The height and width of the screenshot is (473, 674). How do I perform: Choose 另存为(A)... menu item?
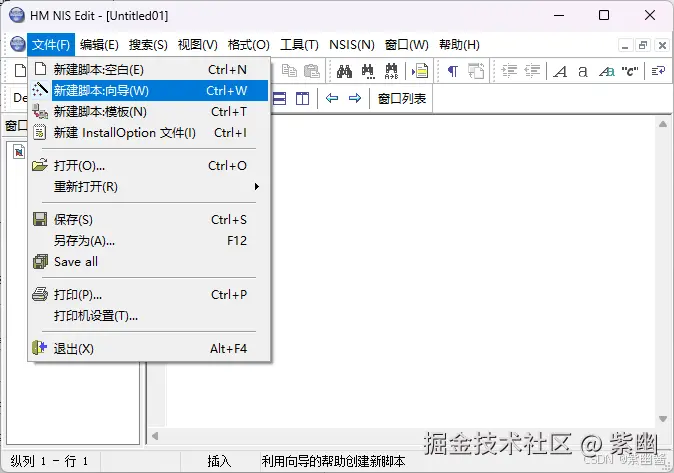click(x=149, y=241)
